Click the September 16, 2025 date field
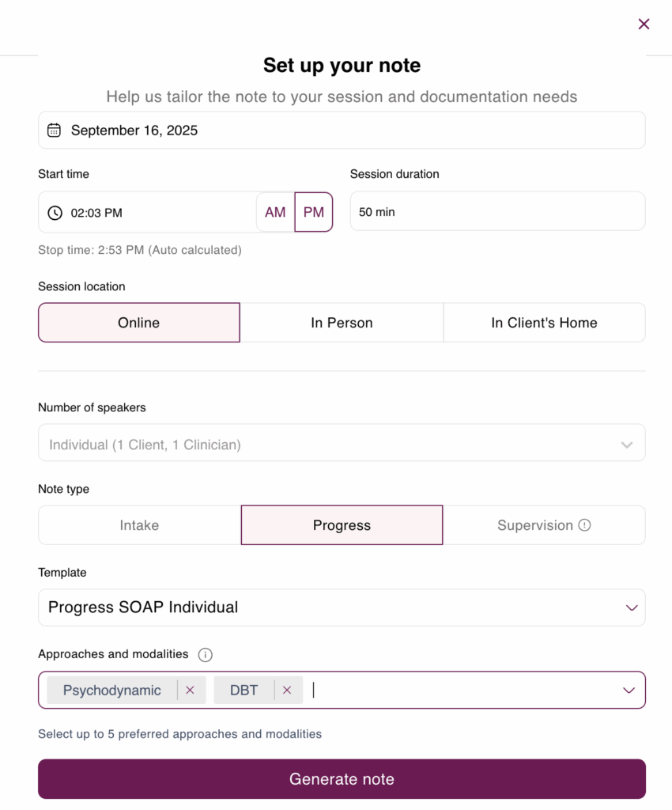This screenshot has height=810, width=672. (342, 131)
